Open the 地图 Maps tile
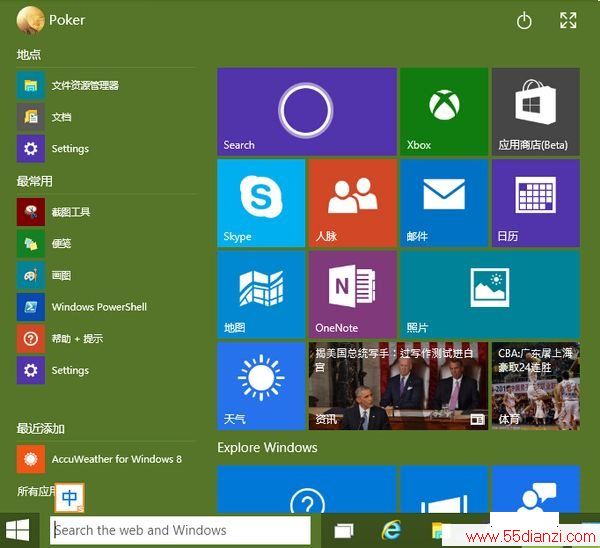Image resolution: width=600 pixels, height=548 pixels. (261, 295)
